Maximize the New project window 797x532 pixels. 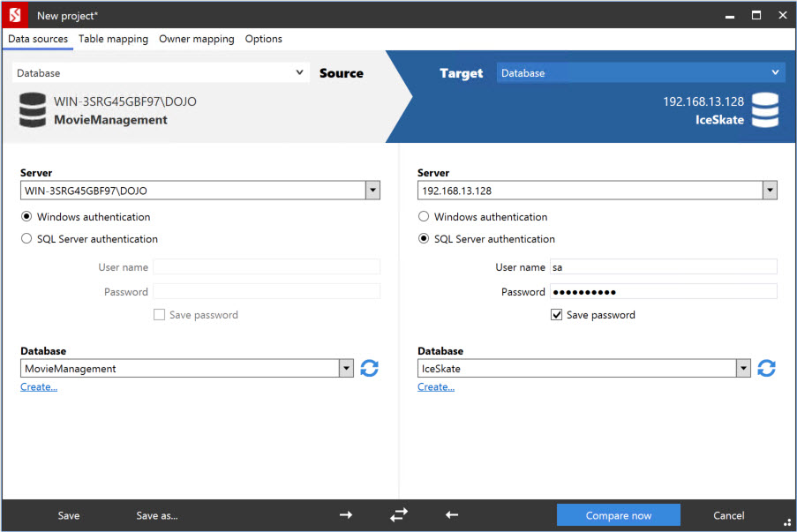[756, 15]
